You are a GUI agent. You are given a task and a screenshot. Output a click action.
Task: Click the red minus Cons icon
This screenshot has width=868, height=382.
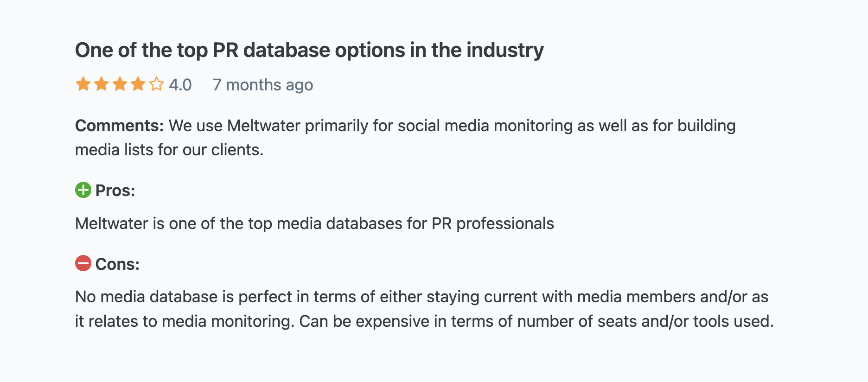pos(83,263)
